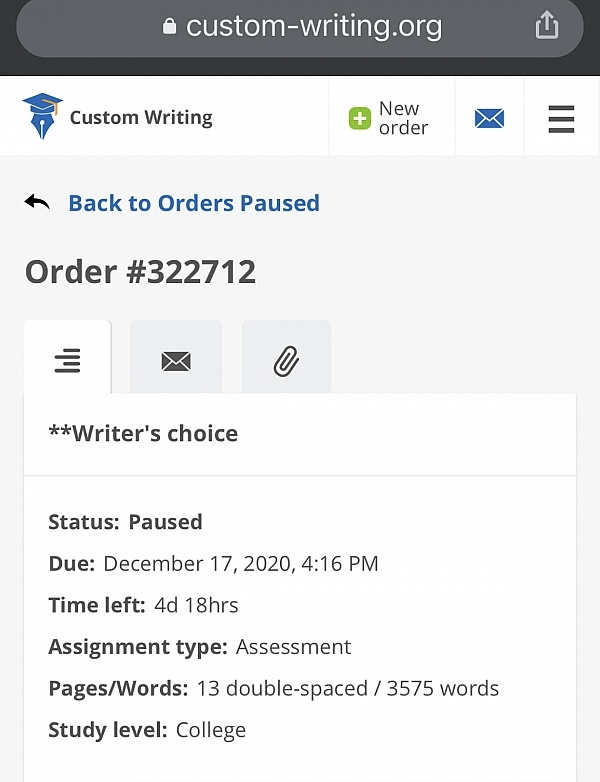
Task: Click the back arrow icon
Action: 37,203
